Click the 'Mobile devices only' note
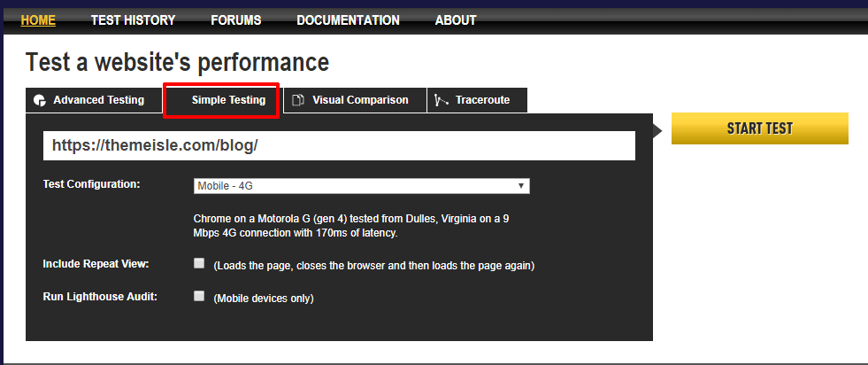 click(x=264, y=299)
